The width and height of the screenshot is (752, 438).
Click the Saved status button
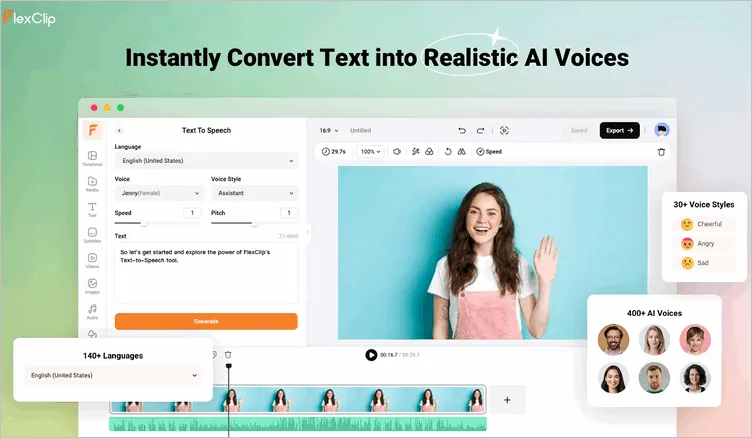579,130
